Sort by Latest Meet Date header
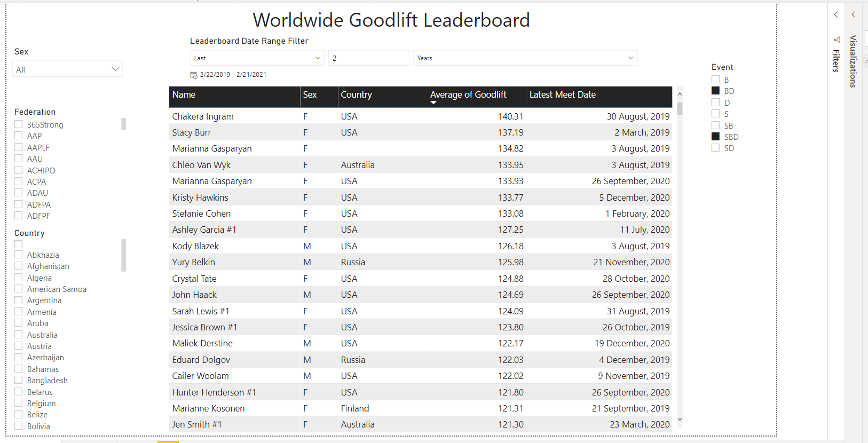The image size is (868, 443). coord(599,97)
